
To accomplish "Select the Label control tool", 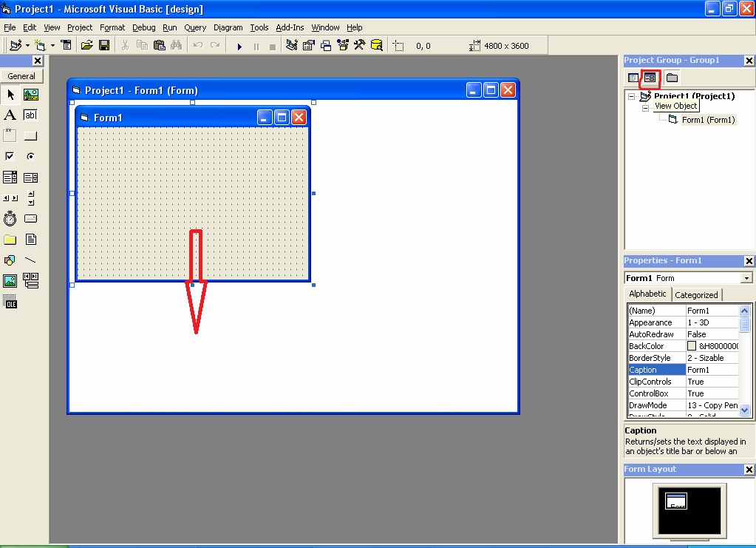I will point(10,115).
